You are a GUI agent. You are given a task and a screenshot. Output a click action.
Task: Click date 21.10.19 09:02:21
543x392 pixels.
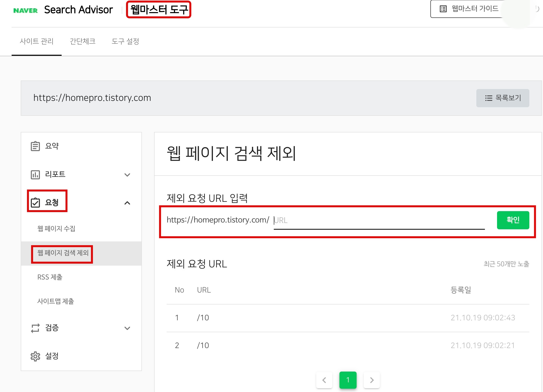pyautogui.click(x=483, y=345)
